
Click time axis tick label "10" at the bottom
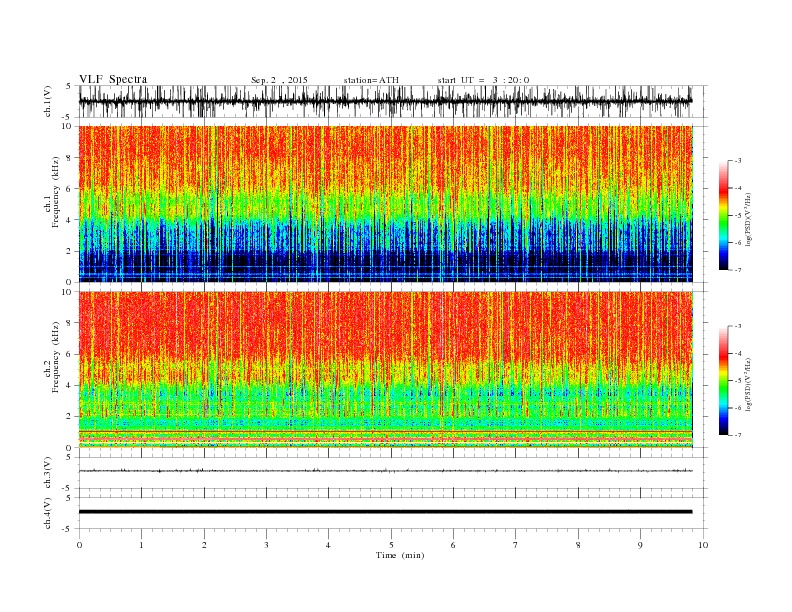pyautogui.click(x=703, y=545)
